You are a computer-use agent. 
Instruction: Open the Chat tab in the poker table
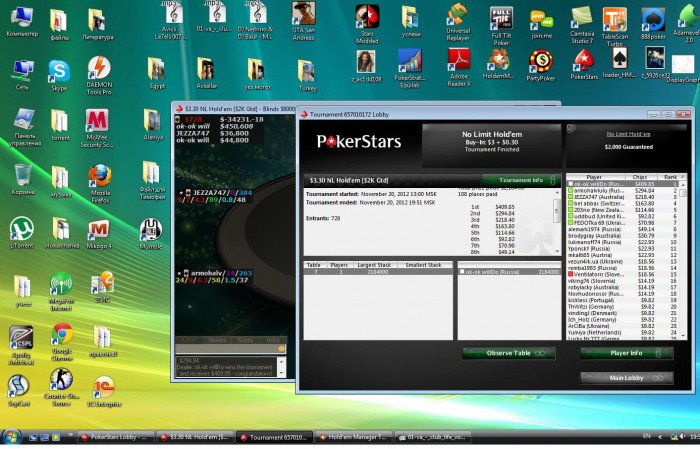pos(189,340)
